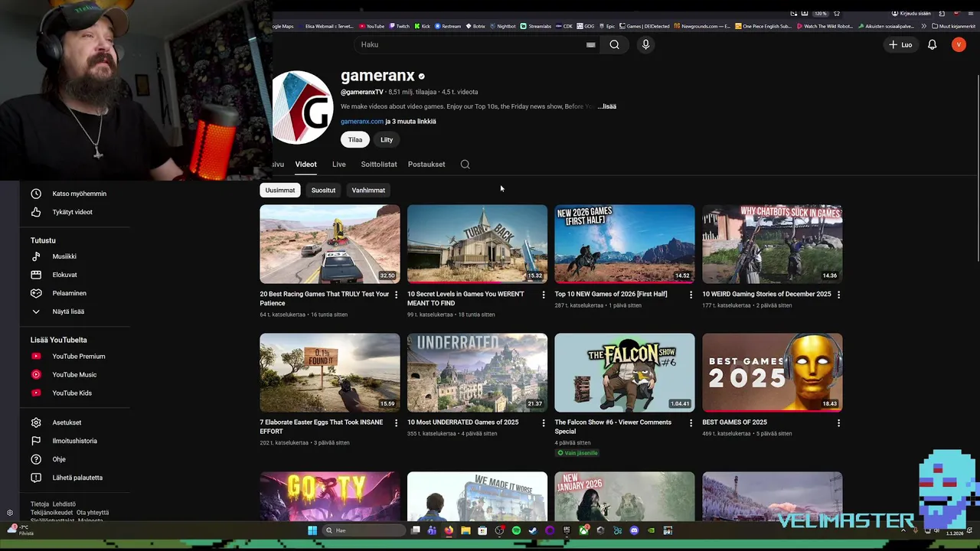980x551 pixels.
Task: Subscribe with the Tilaa button
Action: click(354, 139)
